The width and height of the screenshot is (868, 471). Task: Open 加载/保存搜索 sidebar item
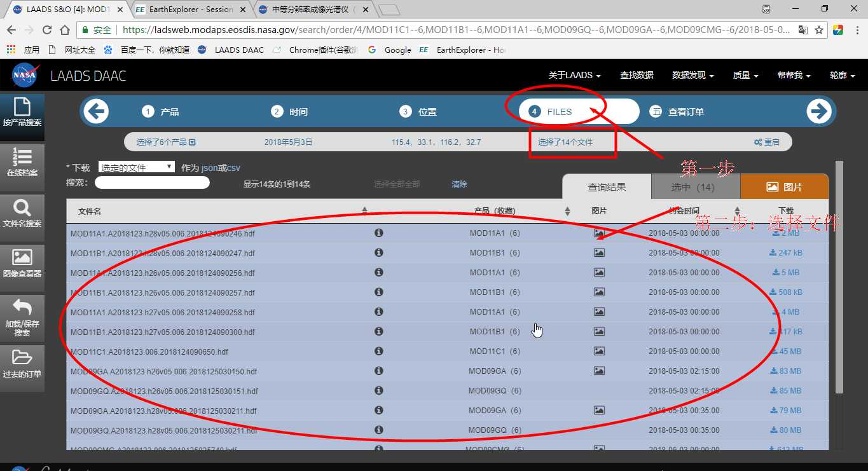point(22,317)
